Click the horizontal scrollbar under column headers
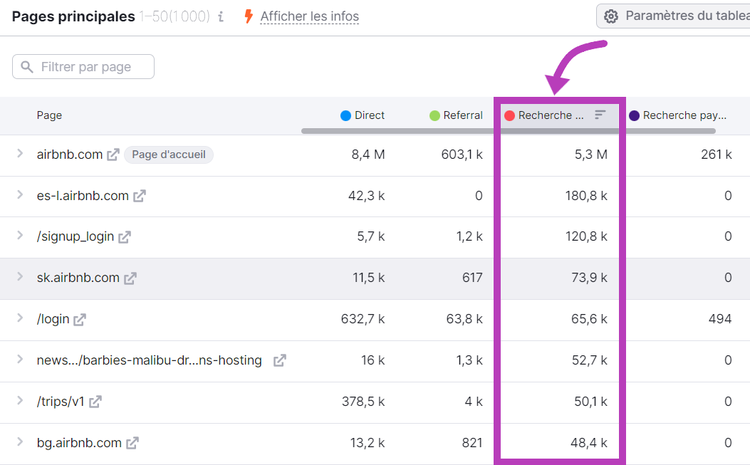Viewport: 750px width, 465px height. point(508,131)
